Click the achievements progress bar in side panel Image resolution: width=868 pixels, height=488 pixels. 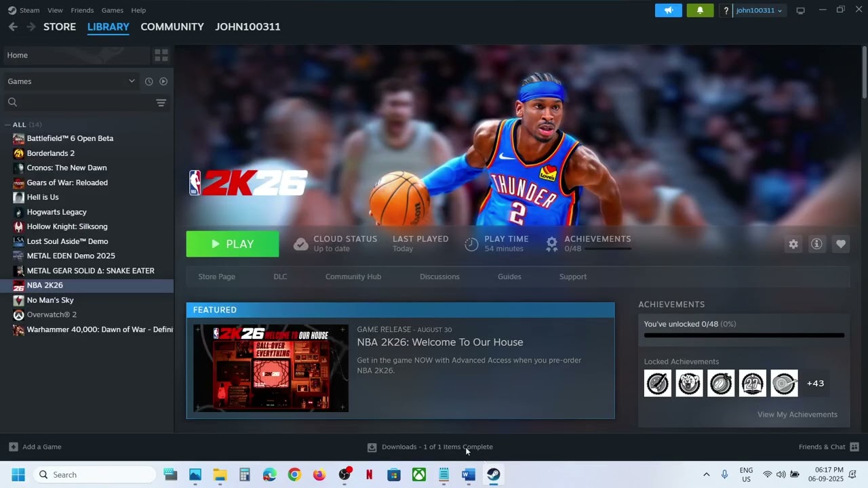pos(744,335)
